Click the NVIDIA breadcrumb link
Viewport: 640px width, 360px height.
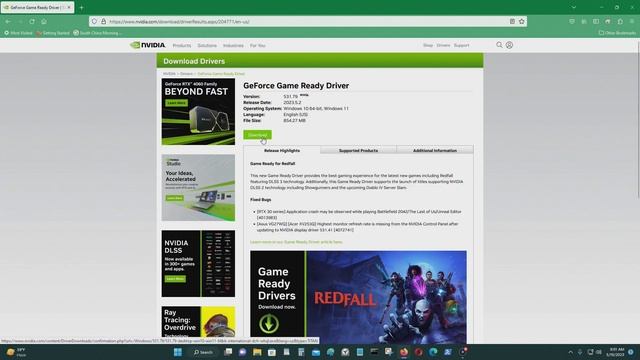(169, 74)
